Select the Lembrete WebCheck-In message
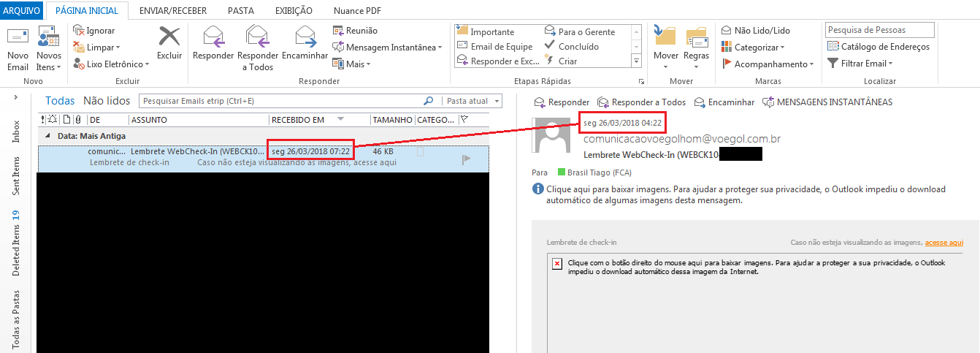This screenshot has width=980, height=353. (x=263, y=158)
